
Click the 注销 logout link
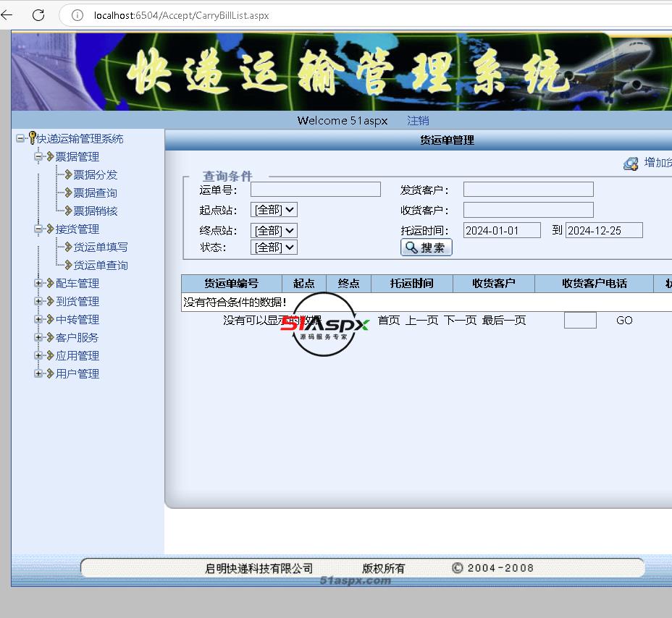(x=418, y=121)
